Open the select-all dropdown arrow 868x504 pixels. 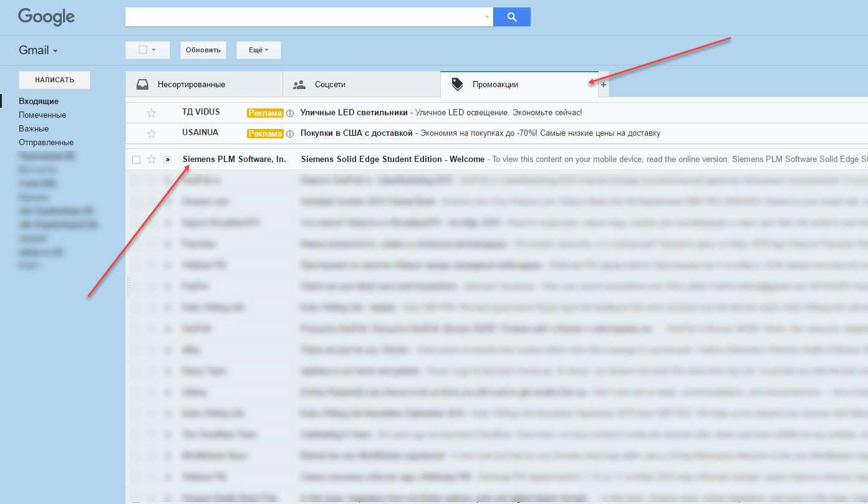pos(154,50)
